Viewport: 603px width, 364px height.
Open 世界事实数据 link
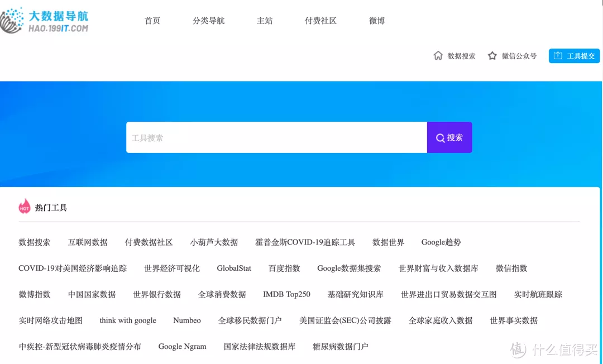coord(514,320)
